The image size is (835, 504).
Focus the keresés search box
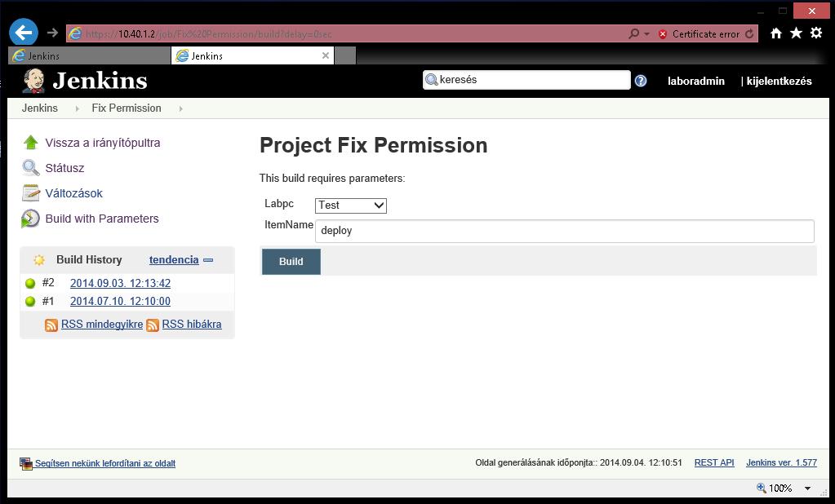coord(526,80)
